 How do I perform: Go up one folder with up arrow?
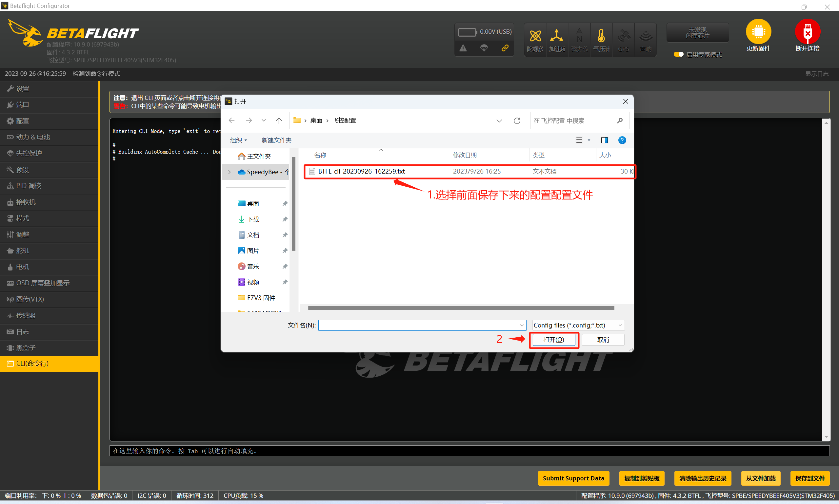click(279, 121)
